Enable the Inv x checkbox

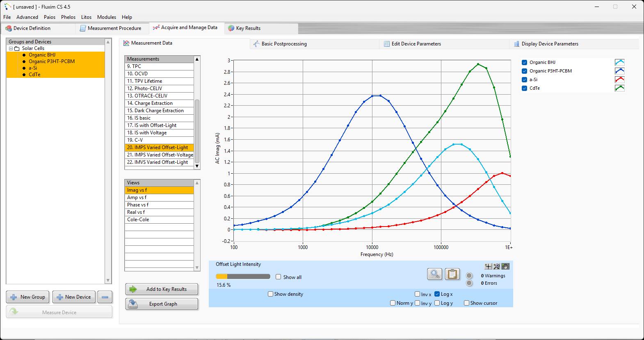417,294
